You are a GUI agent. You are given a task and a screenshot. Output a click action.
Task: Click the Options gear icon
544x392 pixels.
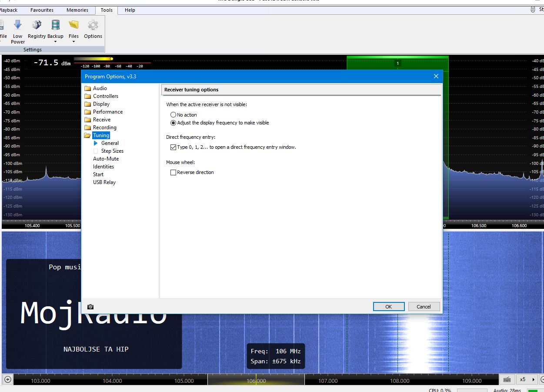pyautogui.click(x=93, y=25)
